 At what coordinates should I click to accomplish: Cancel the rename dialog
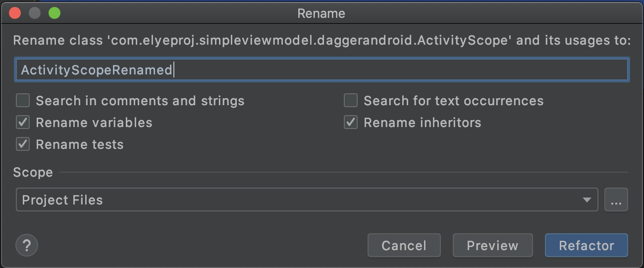pos(404,245)
